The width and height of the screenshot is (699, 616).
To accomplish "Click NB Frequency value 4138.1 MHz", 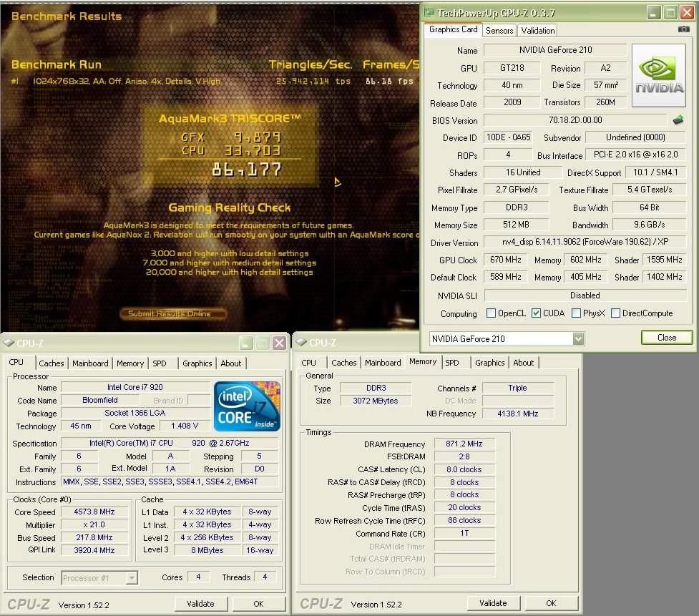I will point(517,414).
